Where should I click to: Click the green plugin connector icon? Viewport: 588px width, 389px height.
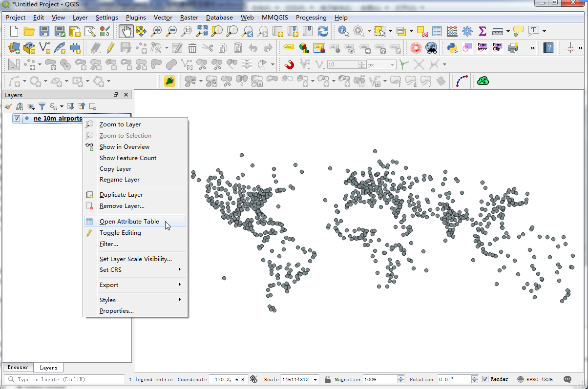coord(169,81)
